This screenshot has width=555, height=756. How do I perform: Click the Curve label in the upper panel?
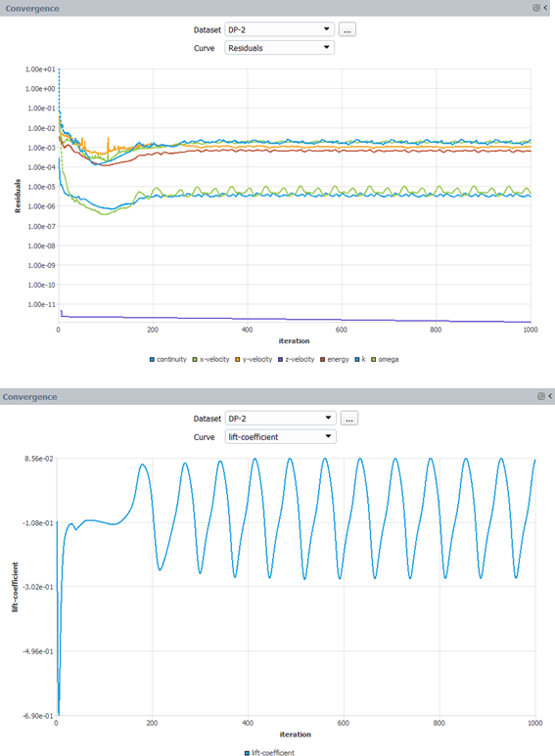point(205,48)
